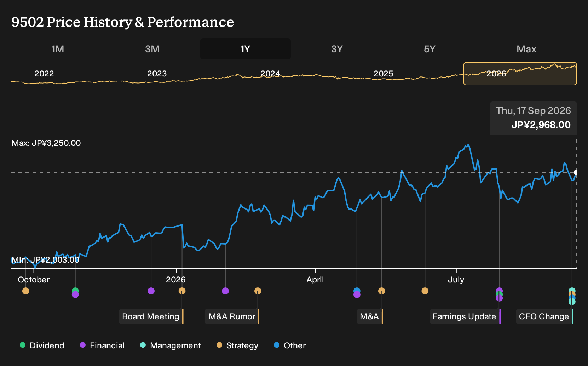This screenshot has width=588, height=366.
Task: Click the Min: JP¥2,003.00 label
Action: pyautogui.click(x=45, y=260)
